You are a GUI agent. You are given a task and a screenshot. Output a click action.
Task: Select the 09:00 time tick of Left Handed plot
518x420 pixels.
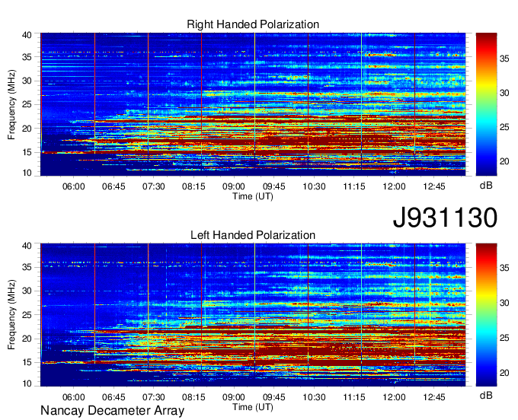234,397
